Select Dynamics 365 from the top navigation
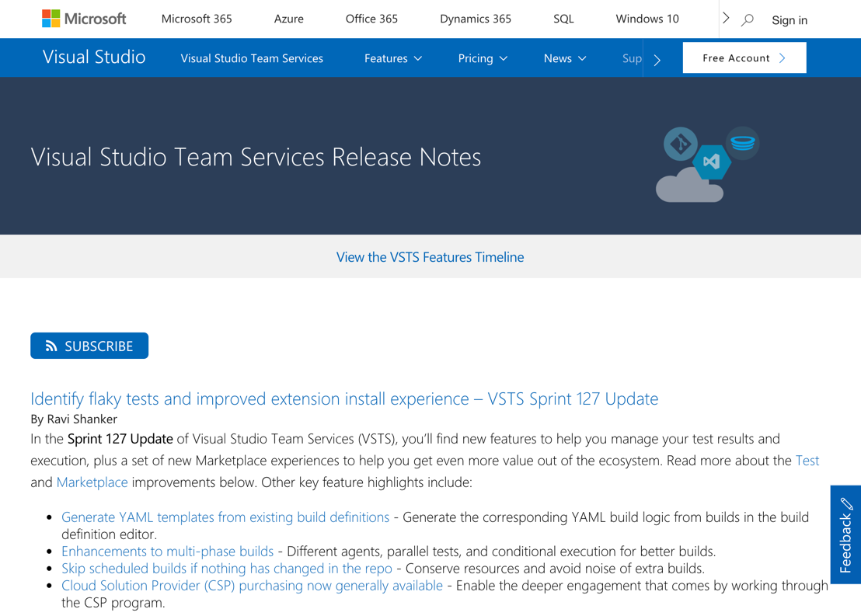Screen dimensions: 861x616 click(x=475, y=19)
